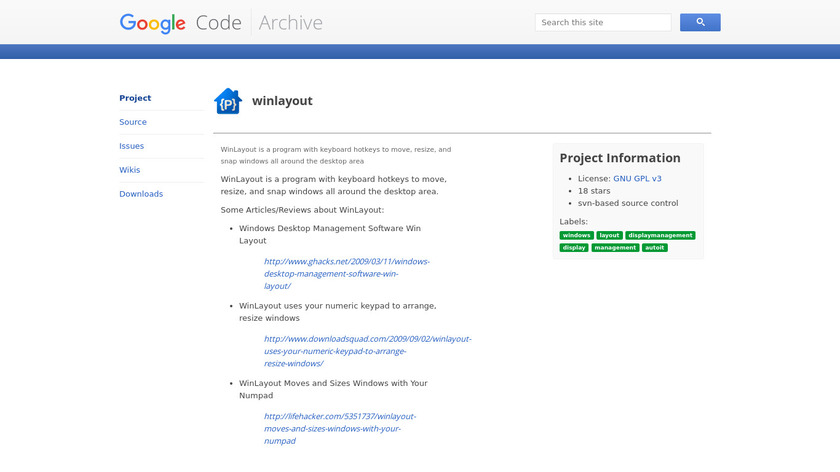Click the blue search magnifier button
This screenshot has width=840, height=472.
coord(700,23)
